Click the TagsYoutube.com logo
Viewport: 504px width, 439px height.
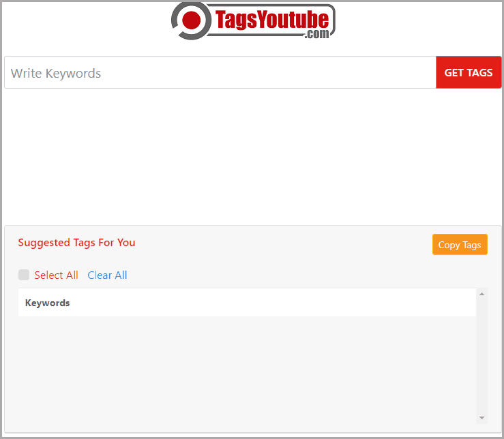[x=253, y=21]
